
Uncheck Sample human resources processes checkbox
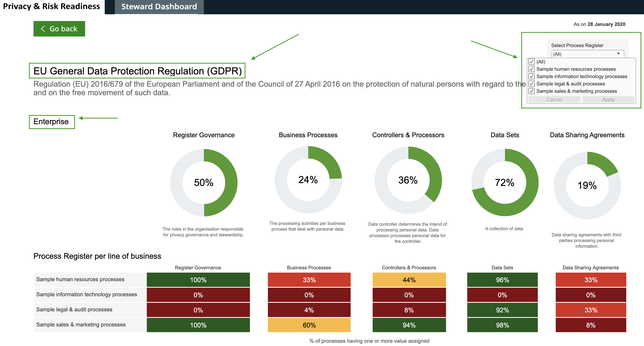531,69
